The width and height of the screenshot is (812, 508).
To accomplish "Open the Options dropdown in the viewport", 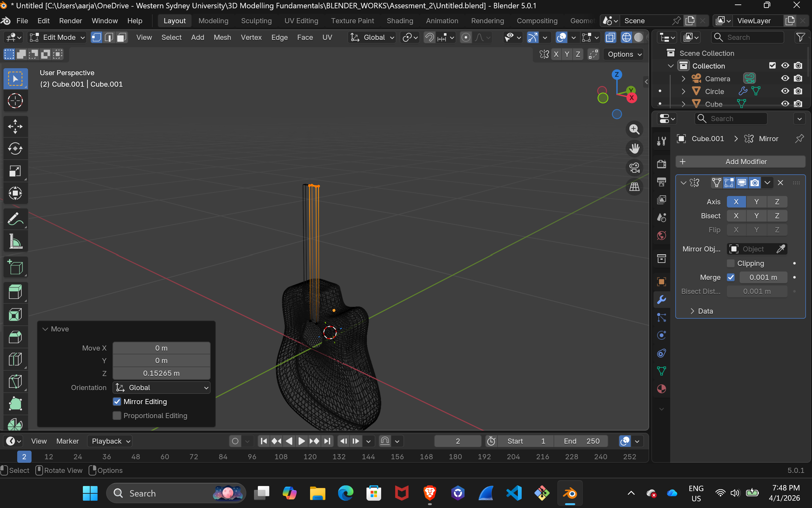I will (624, 54).
